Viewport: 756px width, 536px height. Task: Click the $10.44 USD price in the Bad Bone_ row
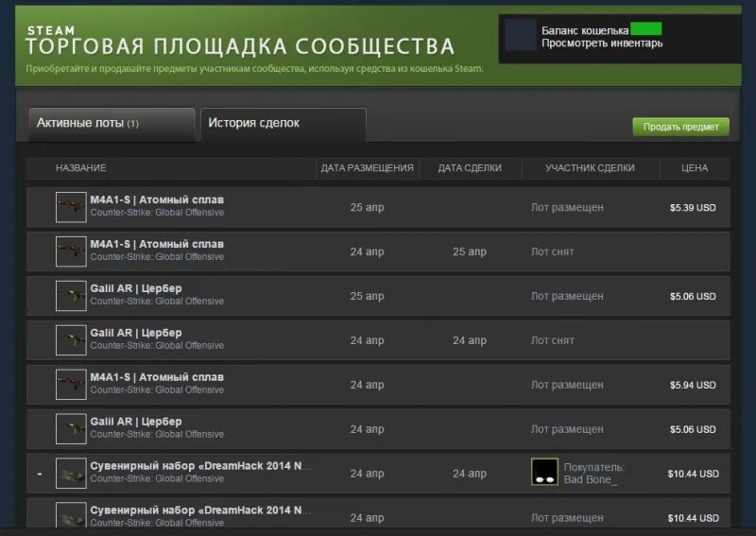[693, 475]
